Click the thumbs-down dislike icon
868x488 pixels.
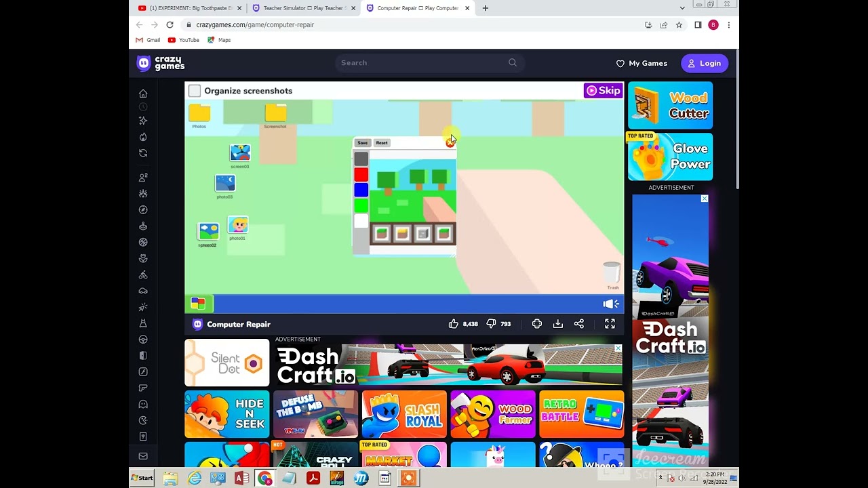491,324
